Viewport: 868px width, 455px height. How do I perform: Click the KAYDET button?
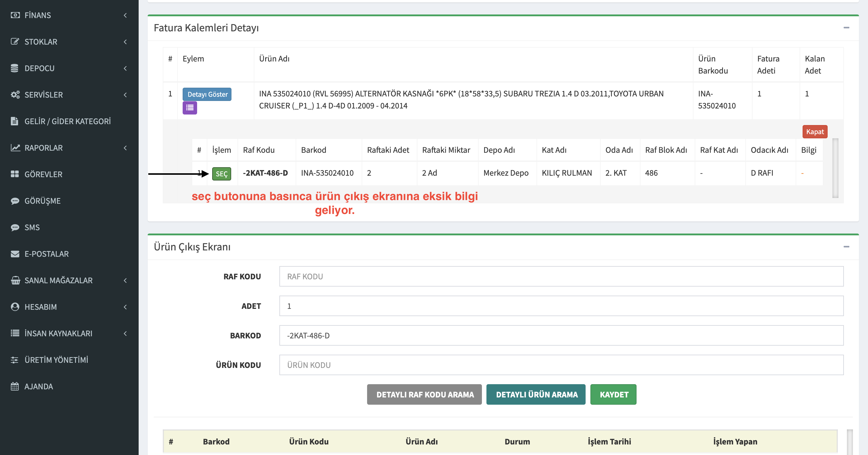point(613,394)
